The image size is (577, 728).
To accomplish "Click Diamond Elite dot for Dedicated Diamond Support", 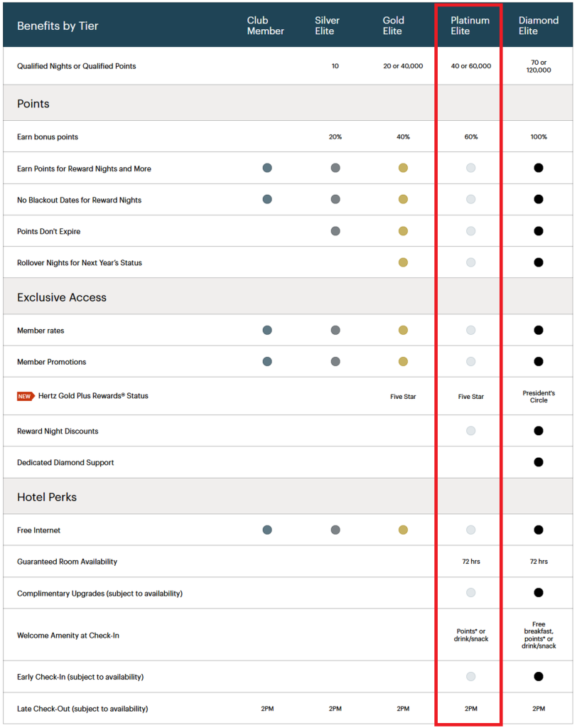I will (x=539, y=462).
